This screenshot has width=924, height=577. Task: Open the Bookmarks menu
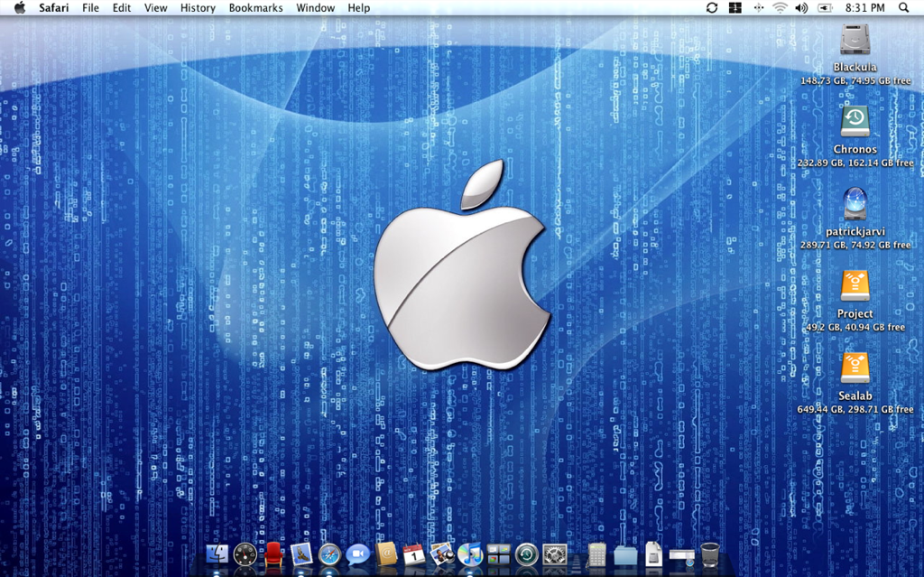tap(255, 7)
